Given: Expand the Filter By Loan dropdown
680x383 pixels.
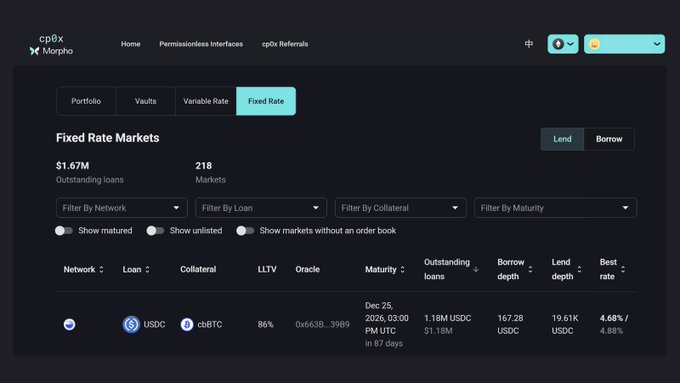Looking at the screenshot, I should click(261, 208).
